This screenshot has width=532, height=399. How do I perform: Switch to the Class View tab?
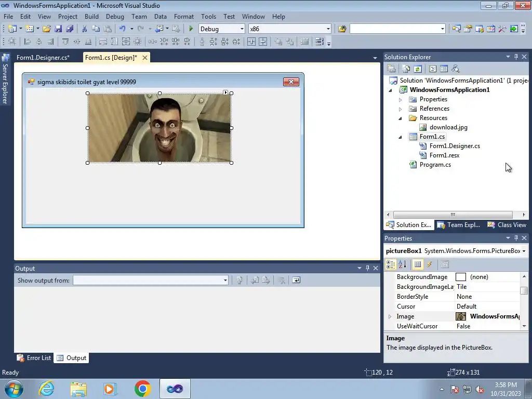pos(507,225)
